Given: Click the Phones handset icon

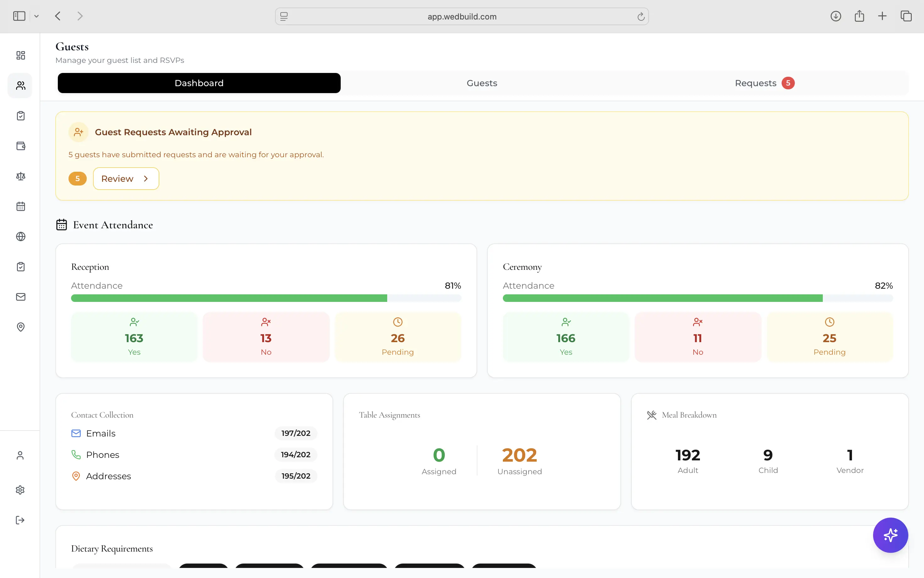Looking at the screenshot, I should [x=76, y=455].
